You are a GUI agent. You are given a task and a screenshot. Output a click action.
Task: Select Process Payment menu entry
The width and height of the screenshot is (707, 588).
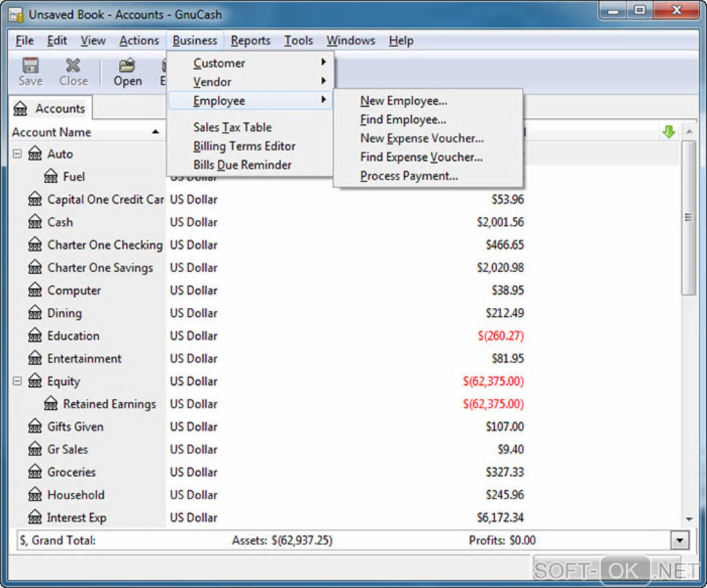409,176
